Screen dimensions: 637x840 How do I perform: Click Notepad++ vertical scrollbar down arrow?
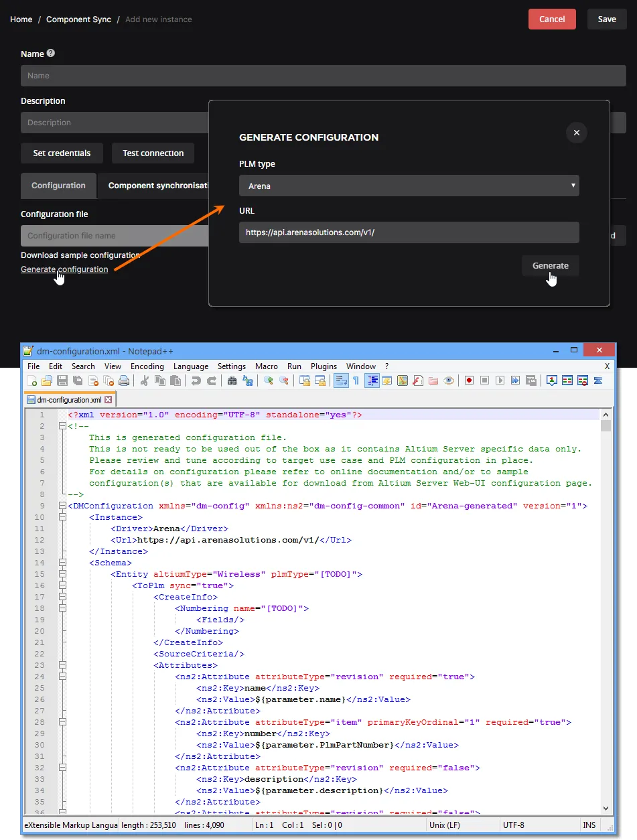606,809
